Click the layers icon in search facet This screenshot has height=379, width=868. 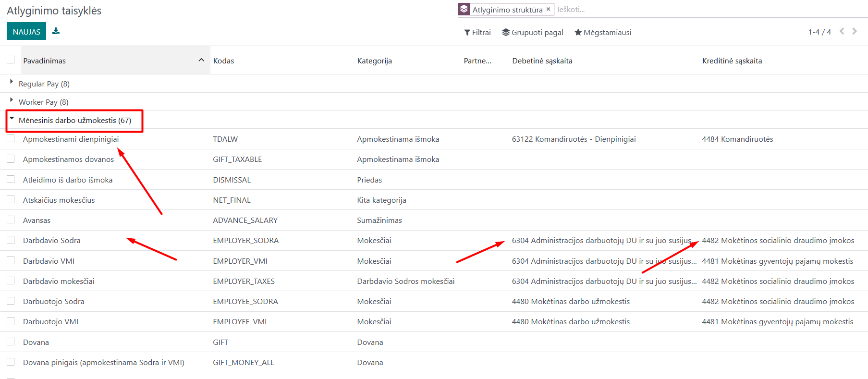(464, 9)
